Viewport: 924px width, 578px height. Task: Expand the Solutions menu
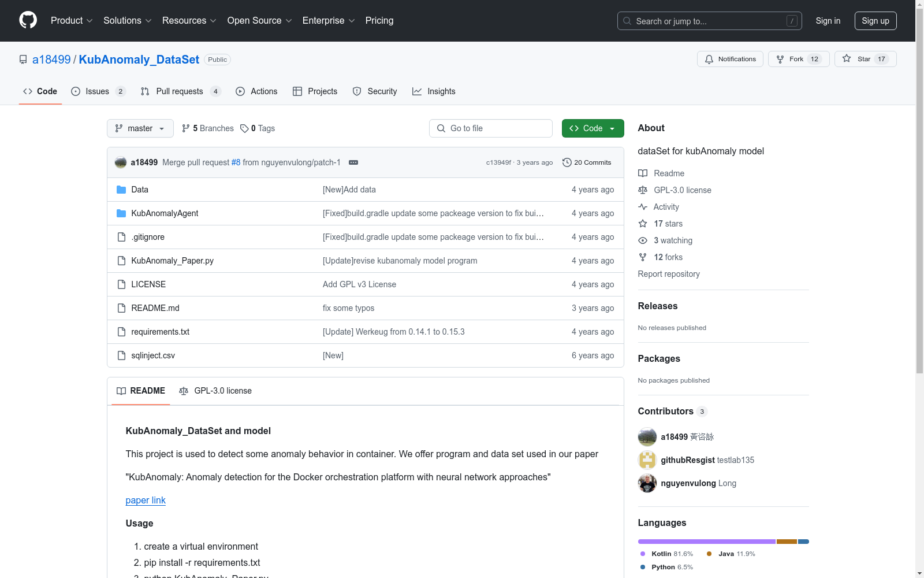[128, 21]
